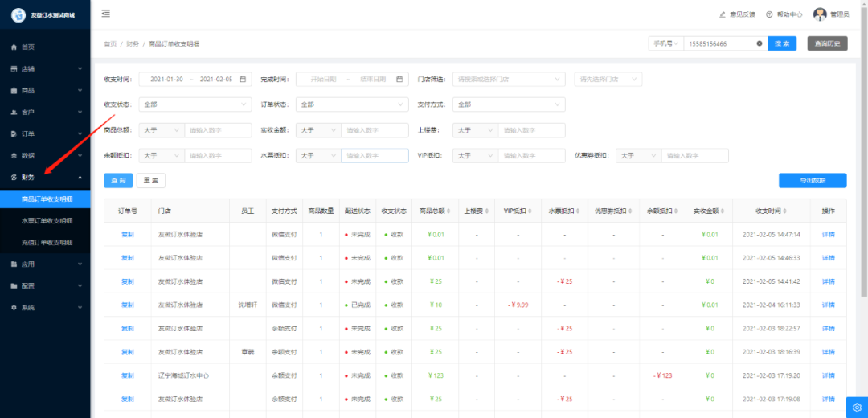868x418 pixels.
Task: Click the 帮助中心 question mark icon
Action: 769,14
